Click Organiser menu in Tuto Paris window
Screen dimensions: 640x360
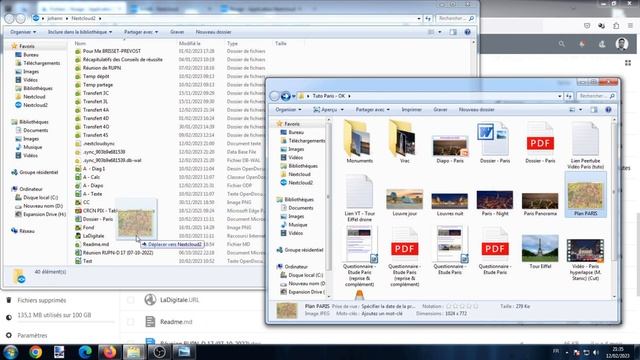pyautogui.click(x=288, y=109)
